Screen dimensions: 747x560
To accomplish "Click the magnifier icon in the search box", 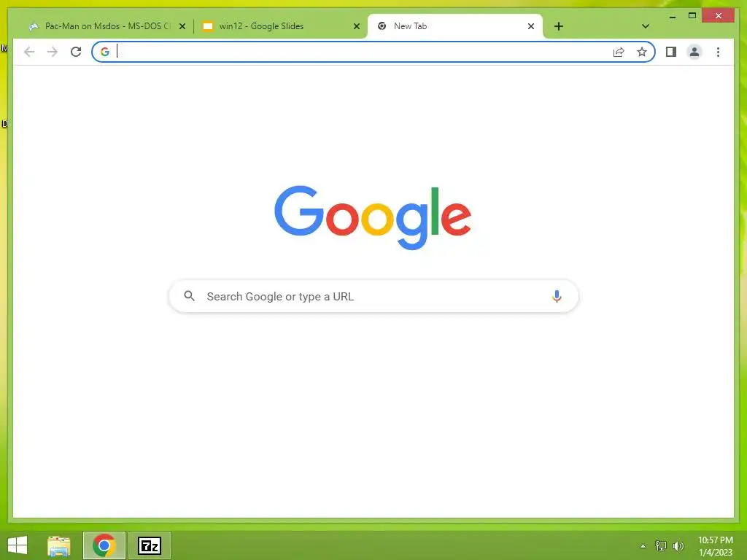I will (189, 296).
